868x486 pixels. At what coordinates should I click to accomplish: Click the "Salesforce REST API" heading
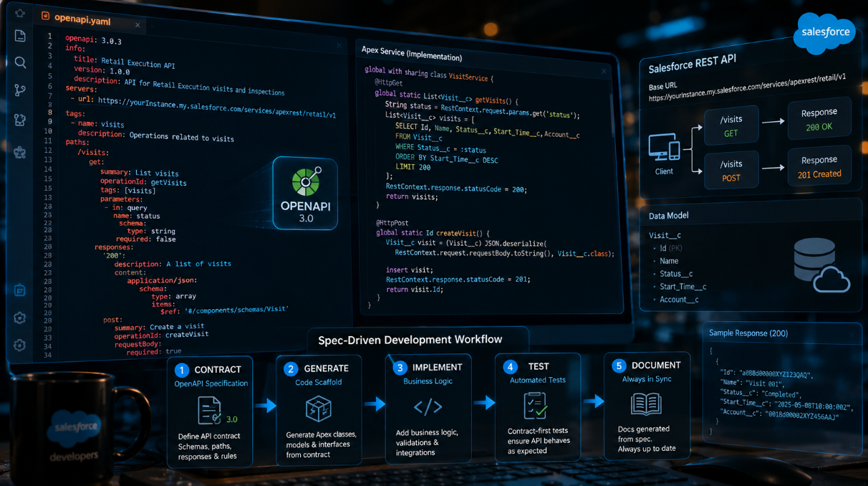pyautogui.click(x=692, y=65)
